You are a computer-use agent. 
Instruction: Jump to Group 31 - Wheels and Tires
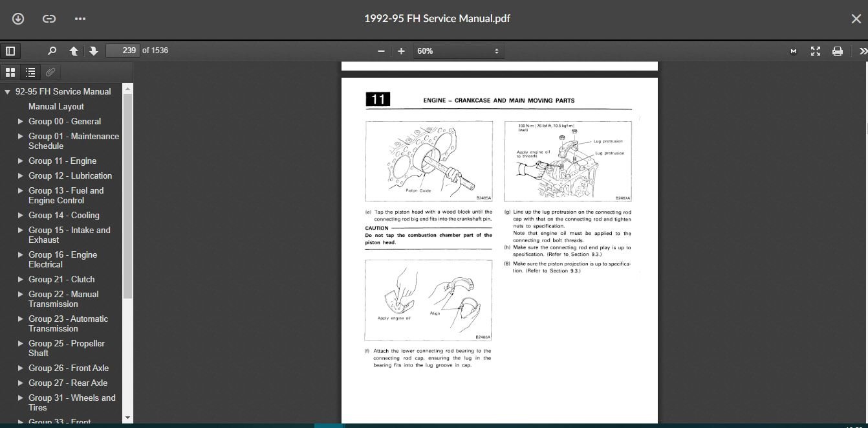[x=72, y=403]
